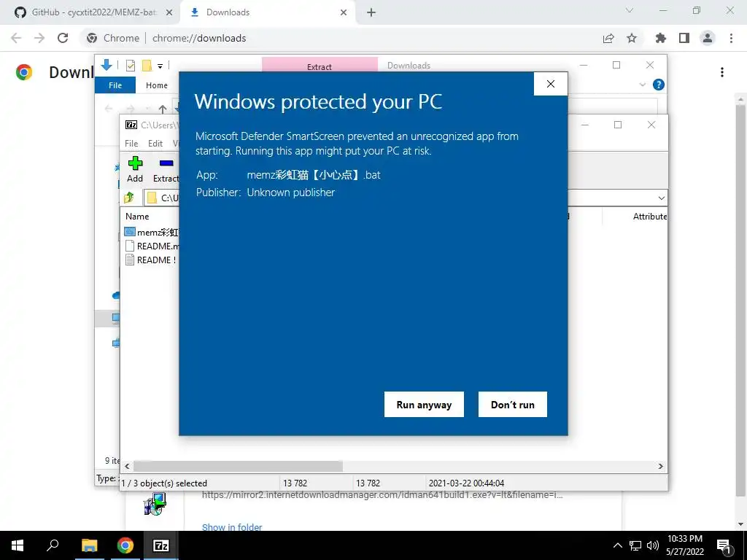Viewport: 747px width, 560px height.
Task: Go forward in Chrome
Action: pyautogui.click(x=39, y=38)
